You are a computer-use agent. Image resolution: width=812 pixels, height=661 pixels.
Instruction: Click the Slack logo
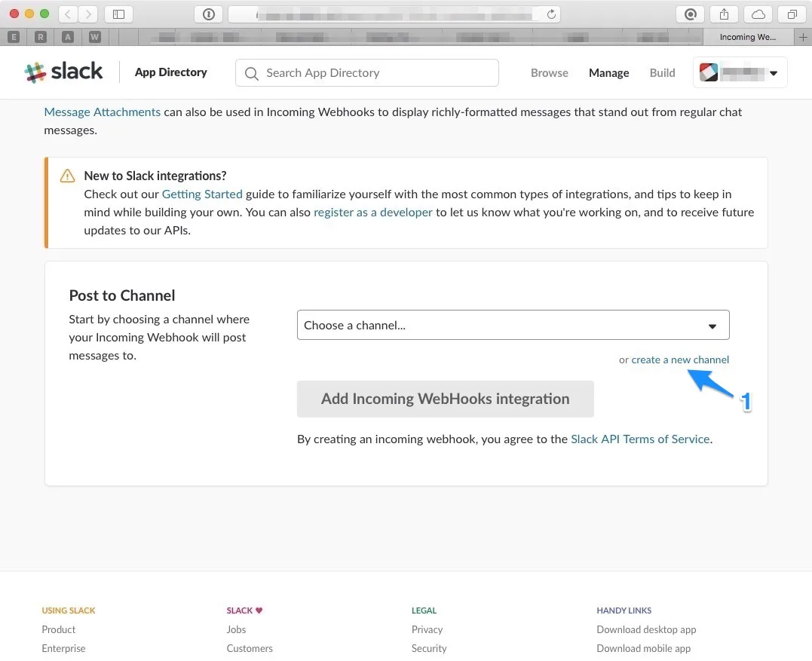click(x=63, y=72)
